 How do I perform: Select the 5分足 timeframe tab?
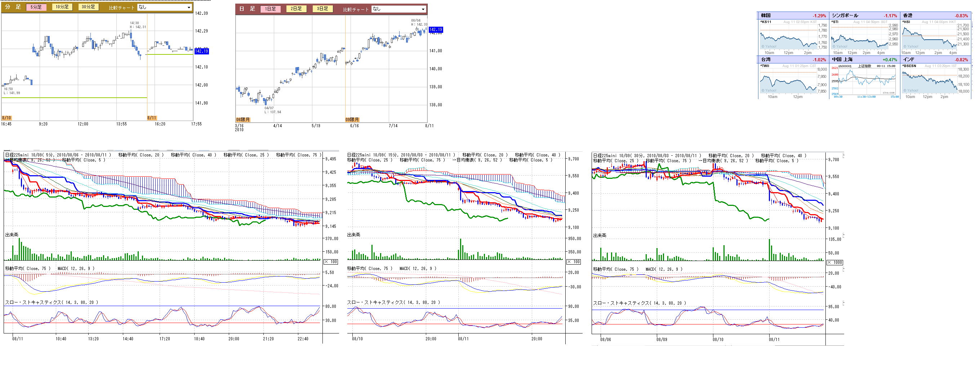(36, 7)
